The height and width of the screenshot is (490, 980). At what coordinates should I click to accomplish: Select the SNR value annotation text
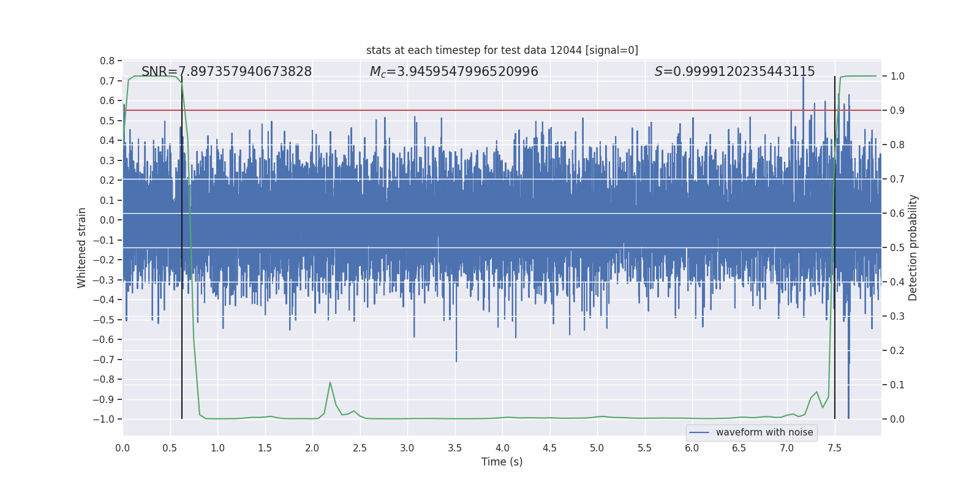click(227, 72)
